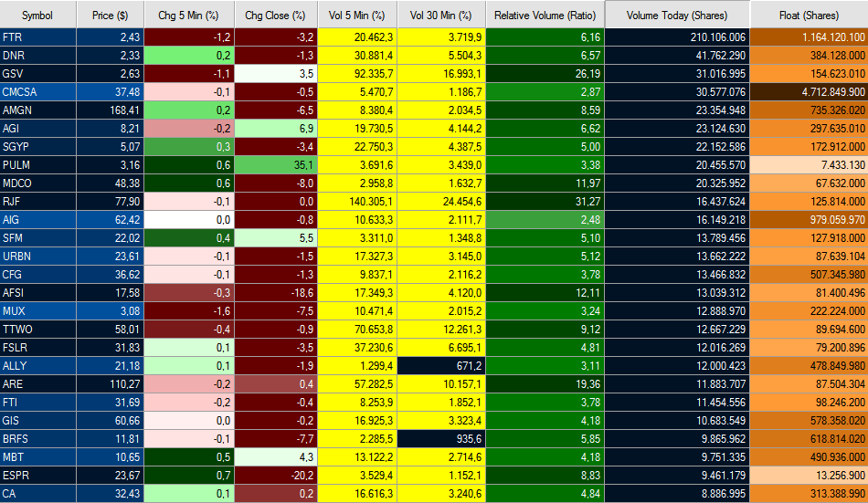Click PULM Chg Close value 35,1
The image size is (868, 503).
coord(276,165)
